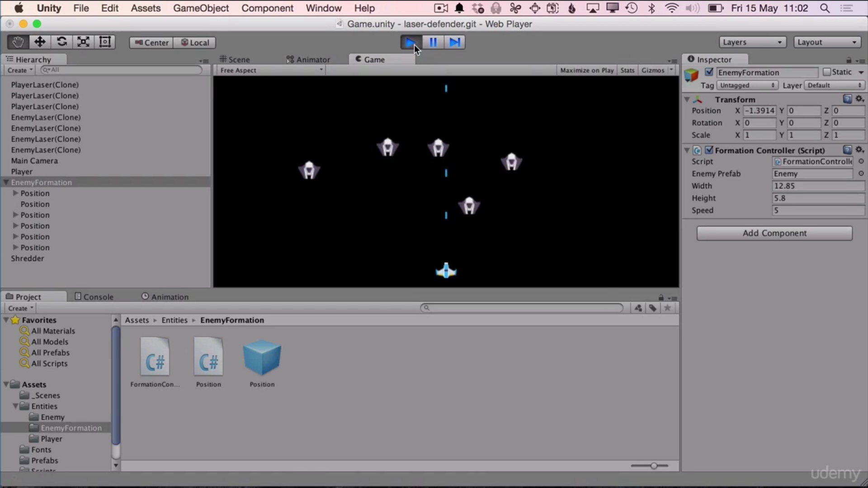Disable the Formation Controller script checkbox
This screenshot has height=488, width=868.
tap(709, 150)
